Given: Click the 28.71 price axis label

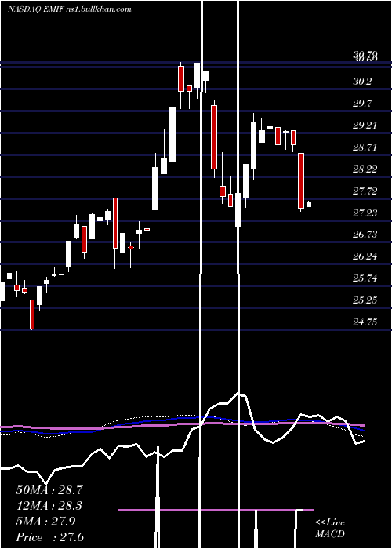Looking at the screenshot, I should pos(365,147).
